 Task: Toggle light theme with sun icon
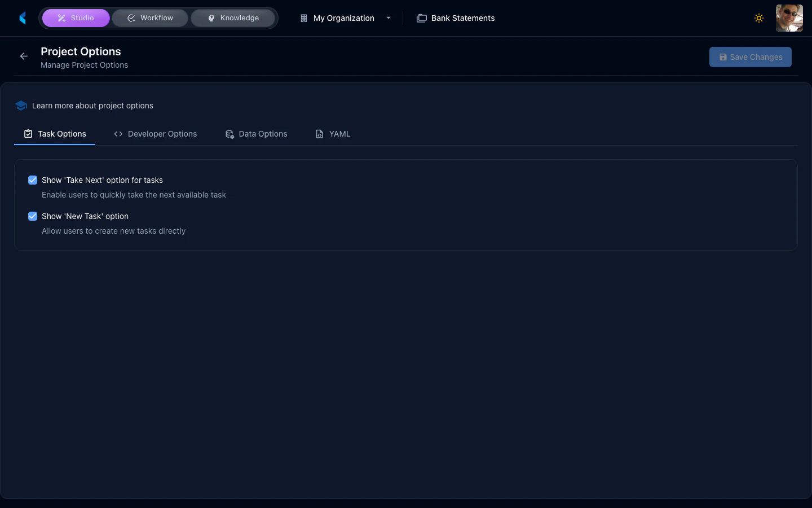pyautogui.click(x=759, y=18)
